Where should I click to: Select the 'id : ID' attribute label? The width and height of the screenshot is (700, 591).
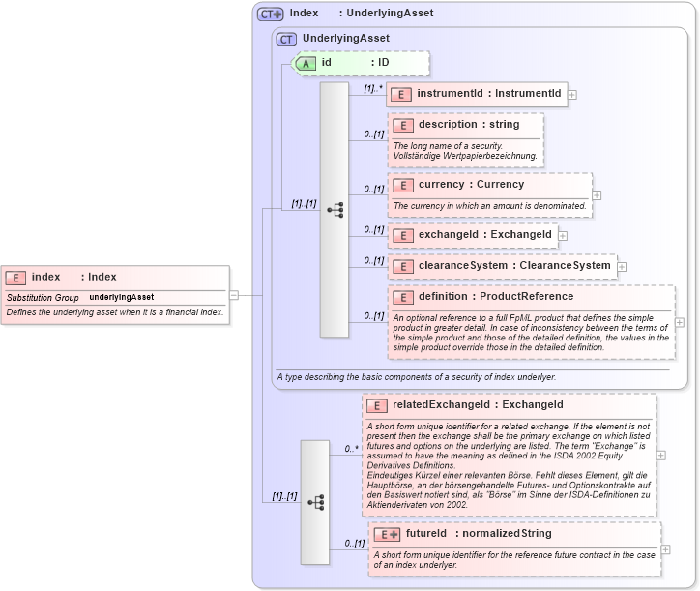pyautogui.click(x=355, y=62)
